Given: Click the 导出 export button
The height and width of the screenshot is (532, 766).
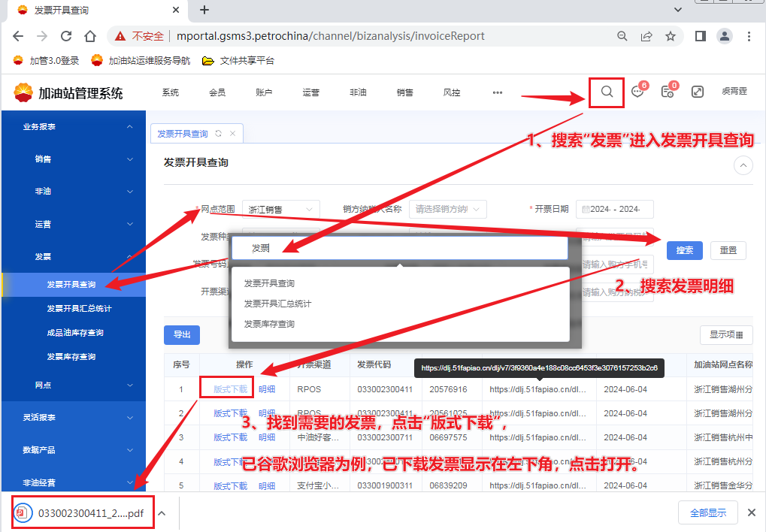Looking at the screenshot, I should tap(182, 335).
